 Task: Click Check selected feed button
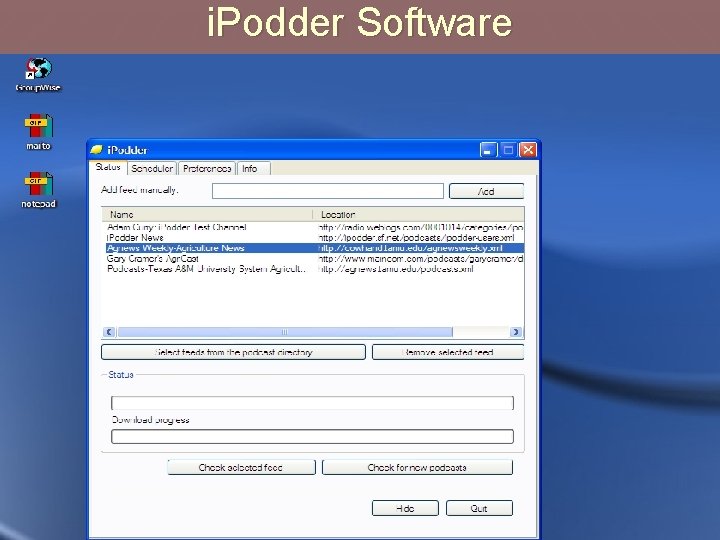(242, 467)
